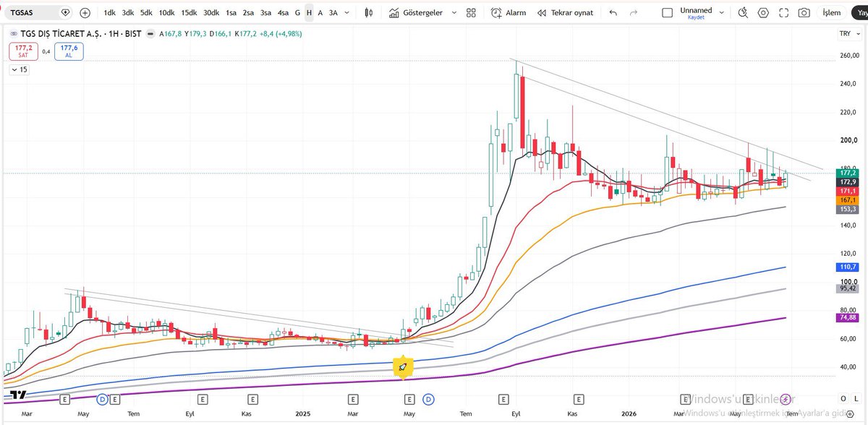Take a snapshot with the camera icon
Viewport: 868px width, 425px height.
pos(804,12)
